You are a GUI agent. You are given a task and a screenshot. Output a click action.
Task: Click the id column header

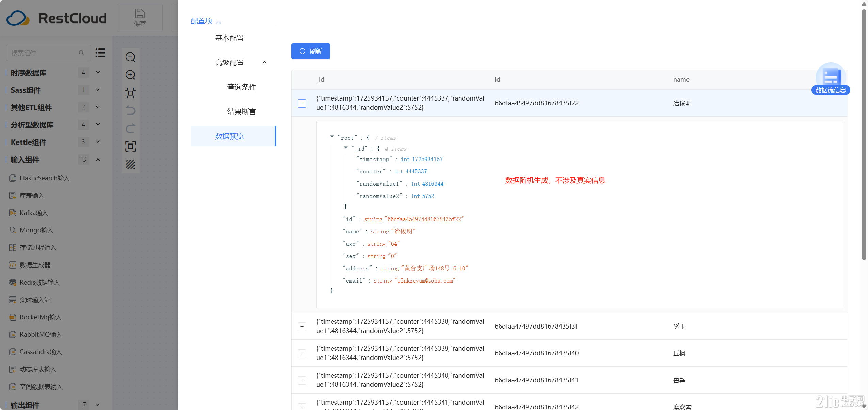pyautogui.click(x=497, y=79)
